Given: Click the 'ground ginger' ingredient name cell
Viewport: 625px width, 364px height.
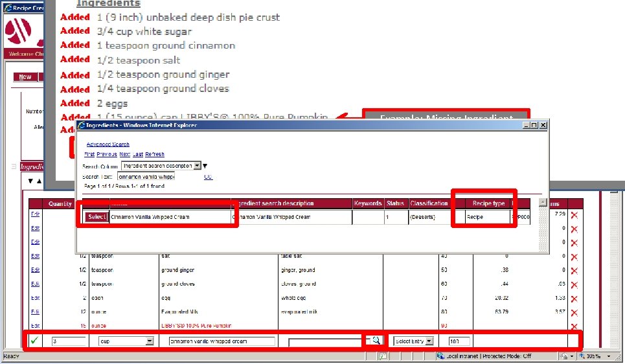Looking at the screenshot, I should pyautogui.click(x=177, y=270).
